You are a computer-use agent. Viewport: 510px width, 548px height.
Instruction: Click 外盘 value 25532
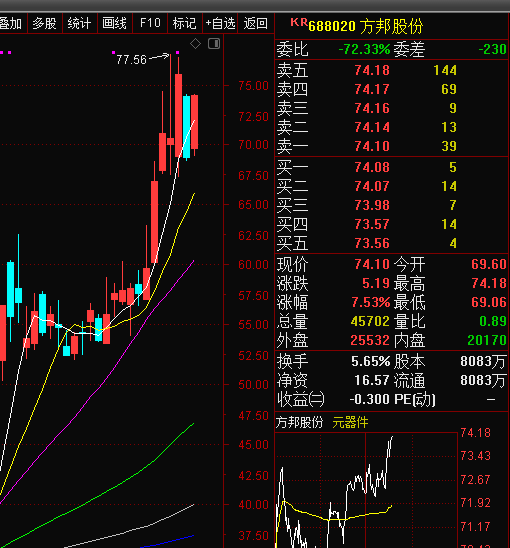pos(370,340)
